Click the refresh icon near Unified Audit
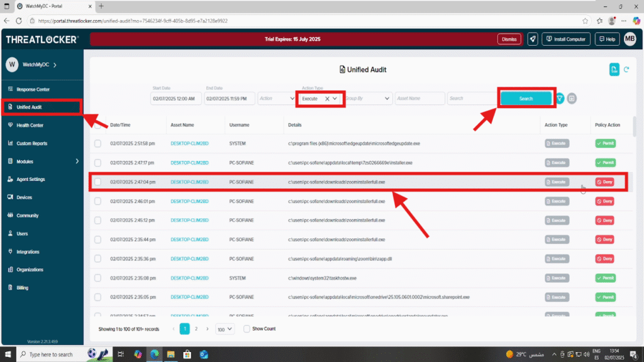644x362 pixels. [x=626, y=70]
